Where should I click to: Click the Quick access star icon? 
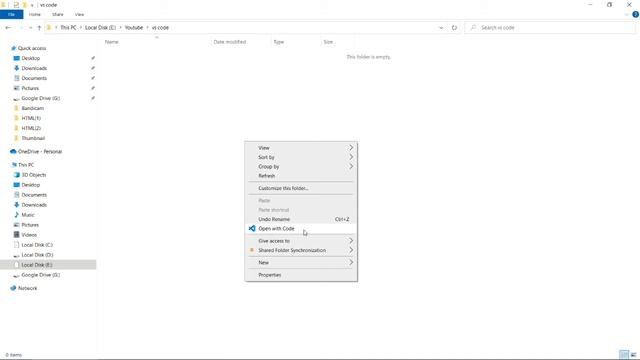(13, 48)
